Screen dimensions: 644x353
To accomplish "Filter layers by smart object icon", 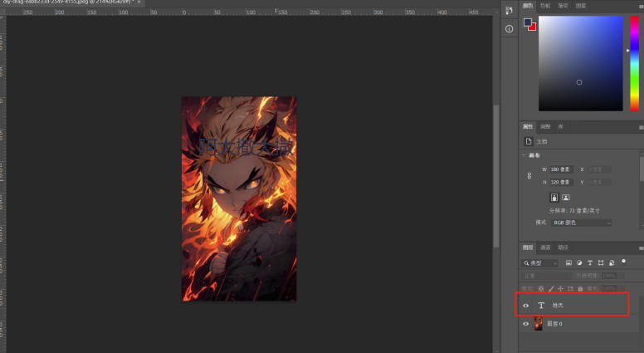I will [612, 263].
